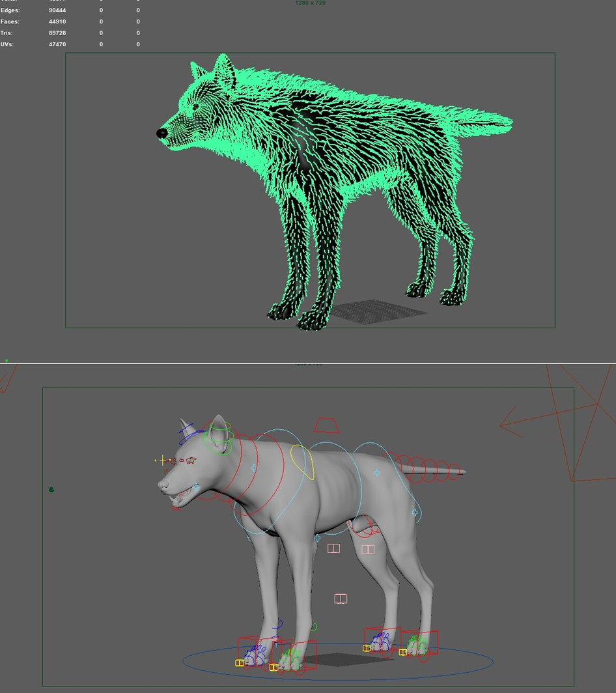The image size is (616, 693).
Task: Select the yellow shoulder curve control
Action: pos(302,462)
